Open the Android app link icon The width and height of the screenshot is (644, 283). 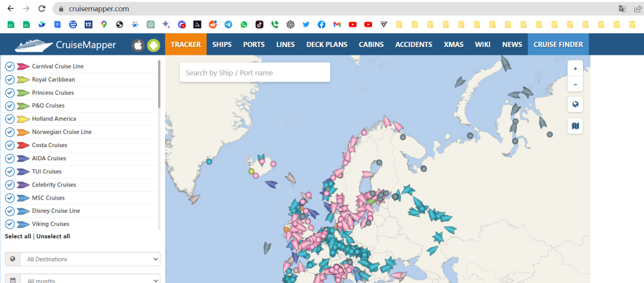[x=154, y=45]
